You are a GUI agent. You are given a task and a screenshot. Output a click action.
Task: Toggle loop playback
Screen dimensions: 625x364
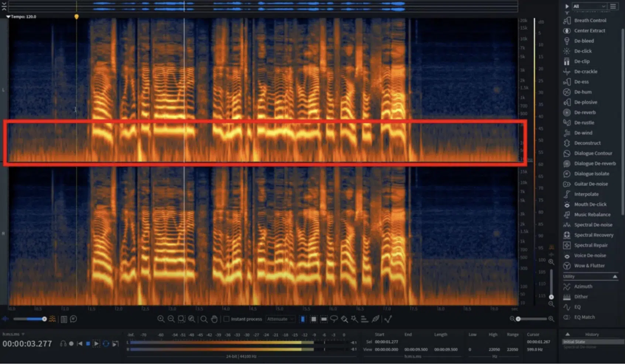click(106, 344)
